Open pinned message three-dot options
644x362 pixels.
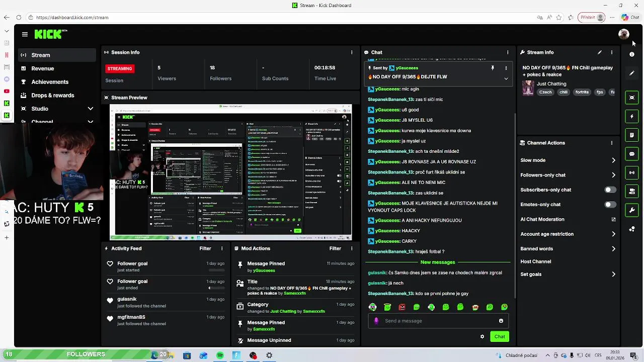506,68
